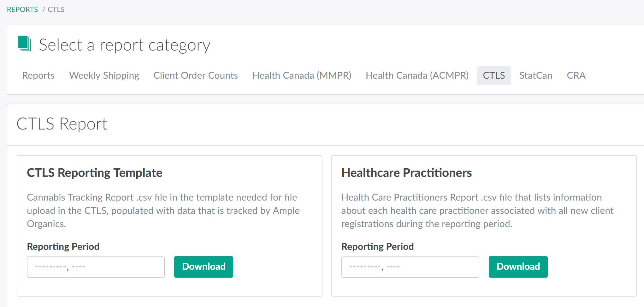Viewport: 644px width, 307px height.
Task: Select the Client Order Counts tab
Action: 196,75
